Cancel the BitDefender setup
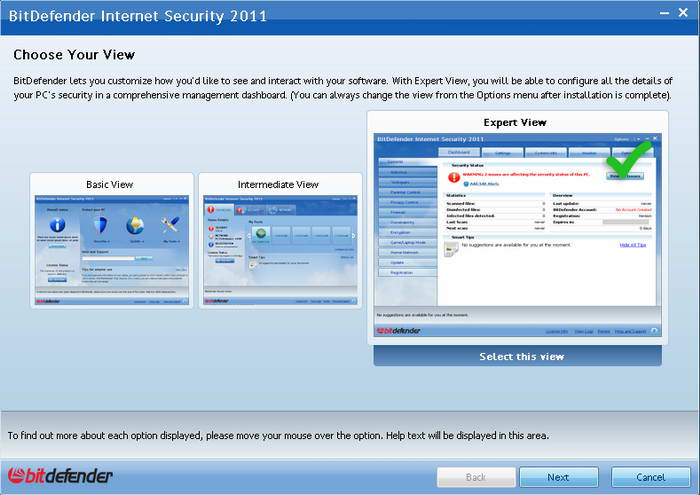700x495 pixels. [x=650, y=477]
